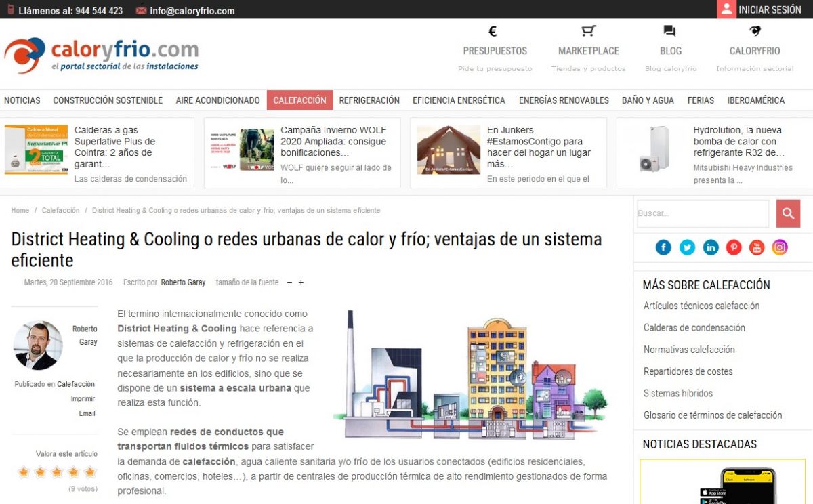Open the Marketplace cart icon

(588, 31)
